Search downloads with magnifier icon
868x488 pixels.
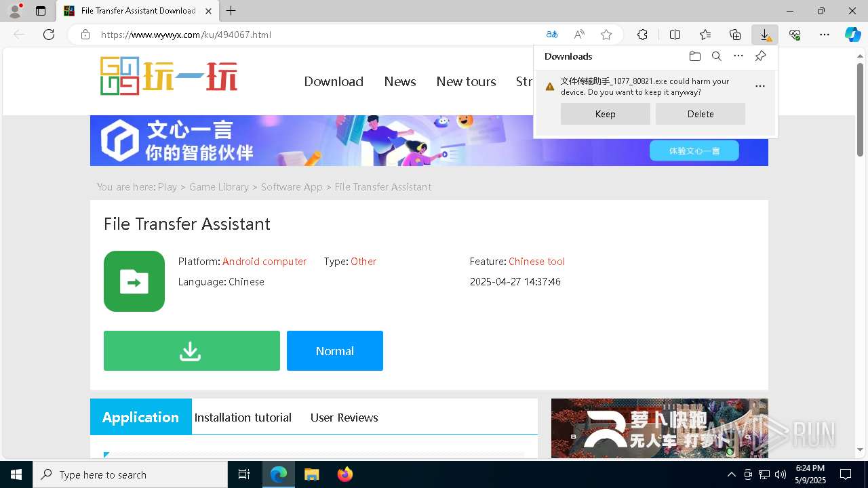click(717, 56)
